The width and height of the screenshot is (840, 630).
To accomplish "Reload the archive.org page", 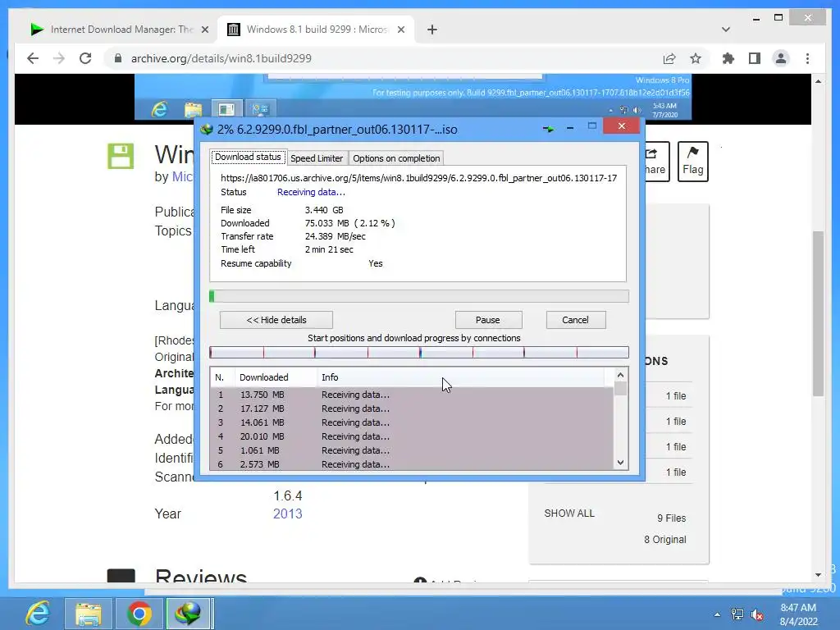I will (85, 58).
